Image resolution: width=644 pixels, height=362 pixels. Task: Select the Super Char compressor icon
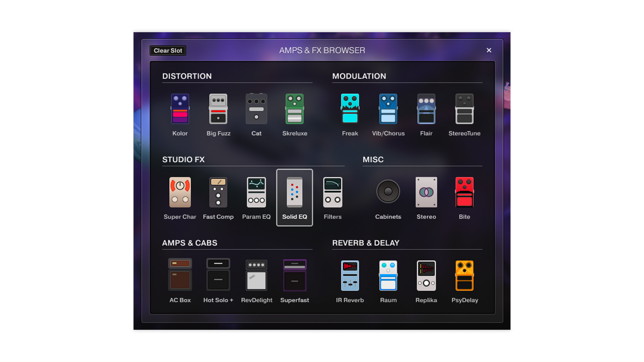tap(180, 192)
